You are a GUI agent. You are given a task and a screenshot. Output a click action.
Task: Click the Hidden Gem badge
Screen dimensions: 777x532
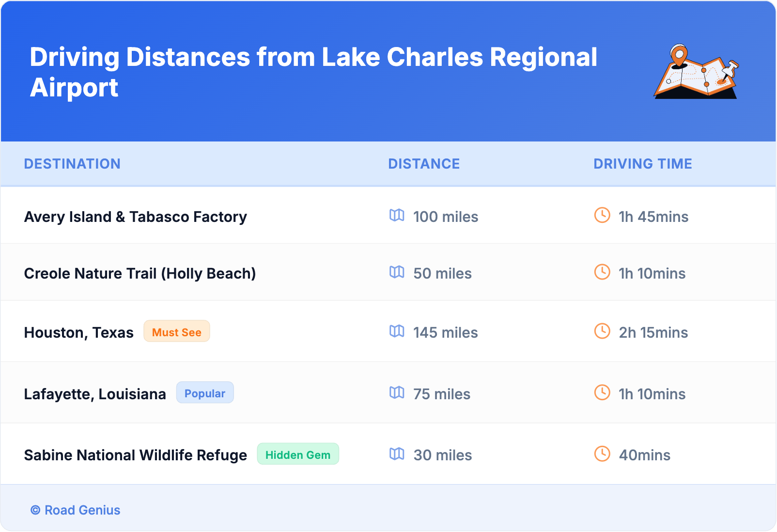click(x=298, y=454)
